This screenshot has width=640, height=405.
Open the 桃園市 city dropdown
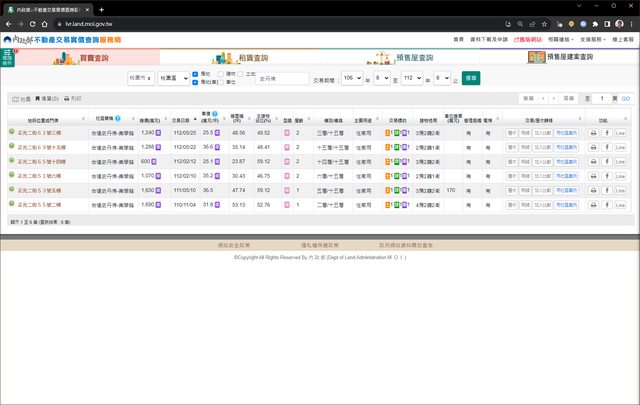tap(141, 77)
